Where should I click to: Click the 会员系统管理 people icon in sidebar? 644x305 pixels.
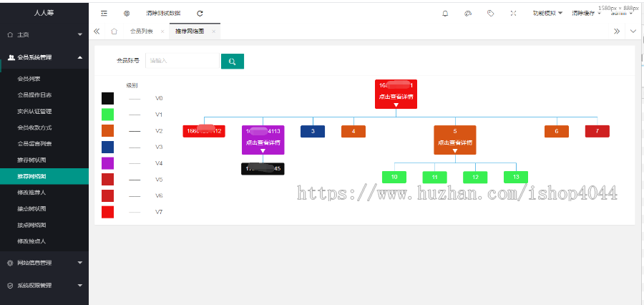(x=11, y=57)
